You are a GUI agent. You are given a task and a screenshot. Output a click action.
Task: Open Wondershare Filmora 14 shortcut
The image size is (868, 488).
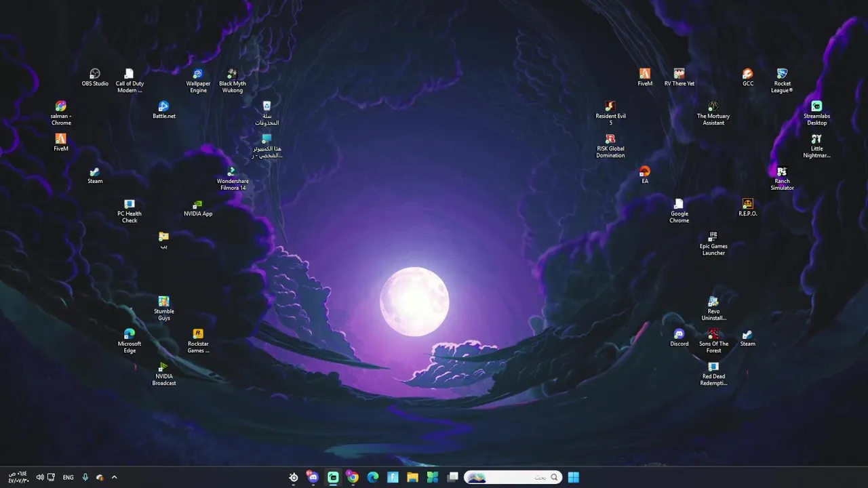click(x=232, y=178)
